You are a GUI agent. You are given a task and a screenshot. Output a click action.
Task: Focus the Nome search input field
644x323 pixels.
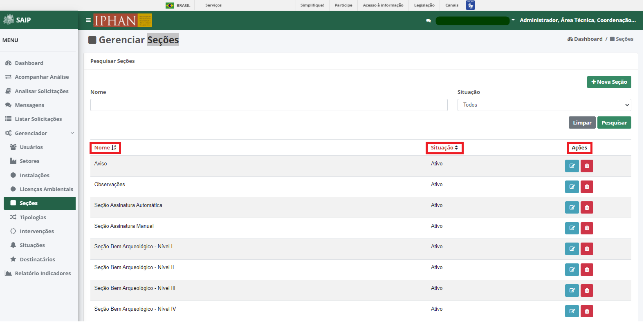tap(269, 105)
